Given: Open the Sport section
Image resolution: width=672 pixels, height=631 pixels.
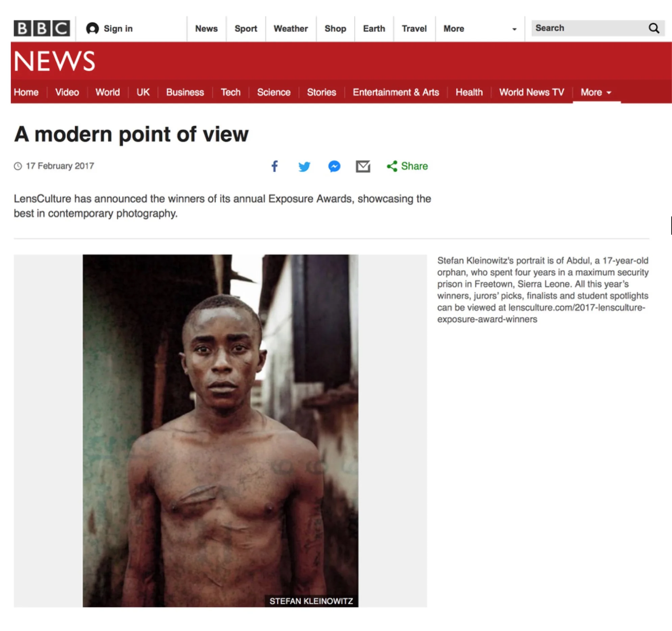Looking at the screenshot, I should [246, 28].
